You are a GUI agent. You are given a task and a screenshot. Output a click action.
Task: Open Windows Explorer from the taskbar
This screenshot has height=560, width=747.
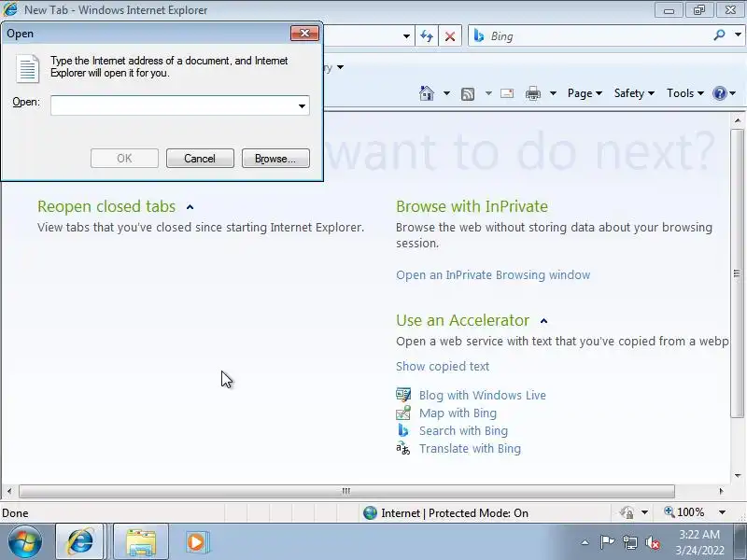[141, 542]
